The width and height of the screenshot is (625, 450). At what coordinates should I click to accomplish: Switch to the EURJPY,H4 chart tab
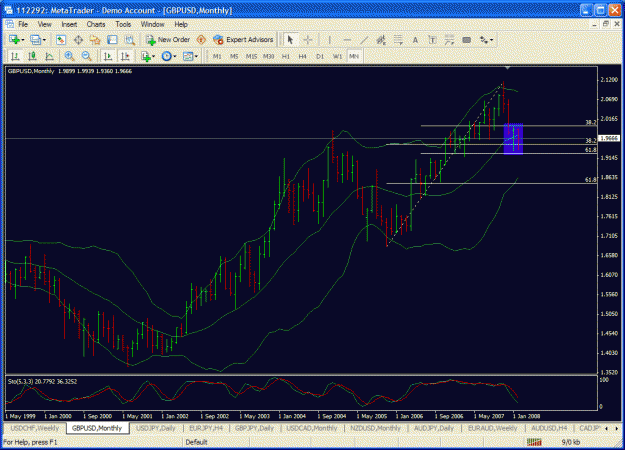(x=206, y=428)
